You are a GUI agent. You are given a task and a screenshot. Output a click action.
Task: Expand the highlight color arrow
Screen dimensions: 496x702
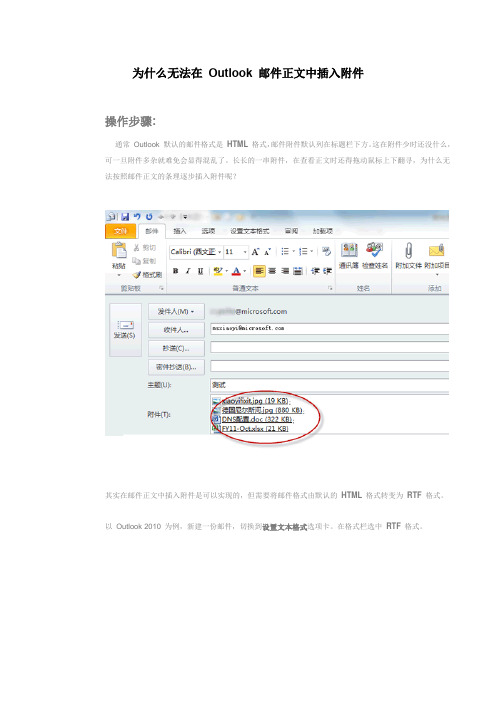pos(227,271)
